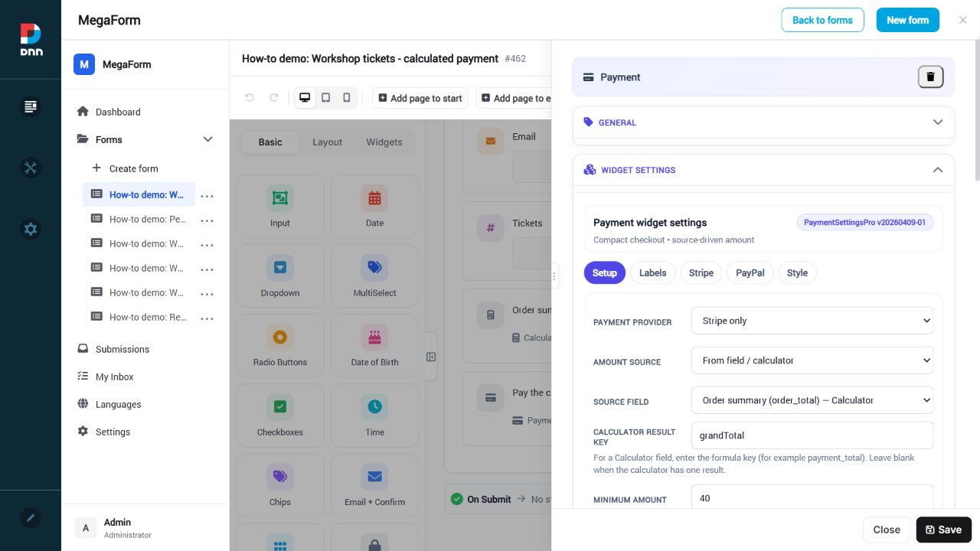Open the Amount source dropdown
Image resolution: width=980 pixels, height=551 pixels.
pyautogui.click(x=812, y=360)
